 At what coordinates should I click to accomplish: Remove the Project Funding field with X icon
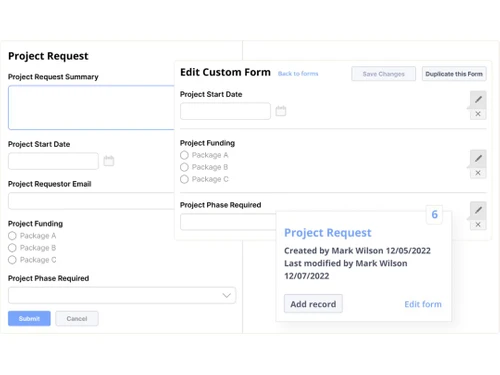478,173
